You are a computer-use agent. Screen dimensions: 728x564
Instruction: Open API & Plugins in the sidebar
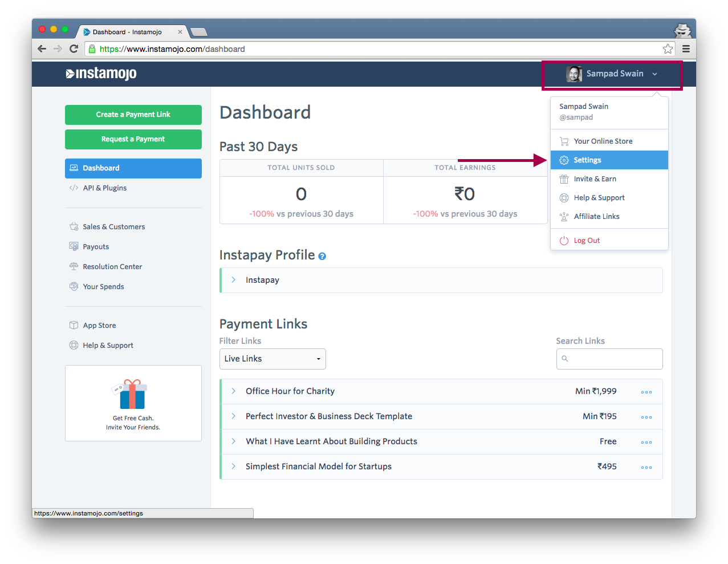point(104,188)
